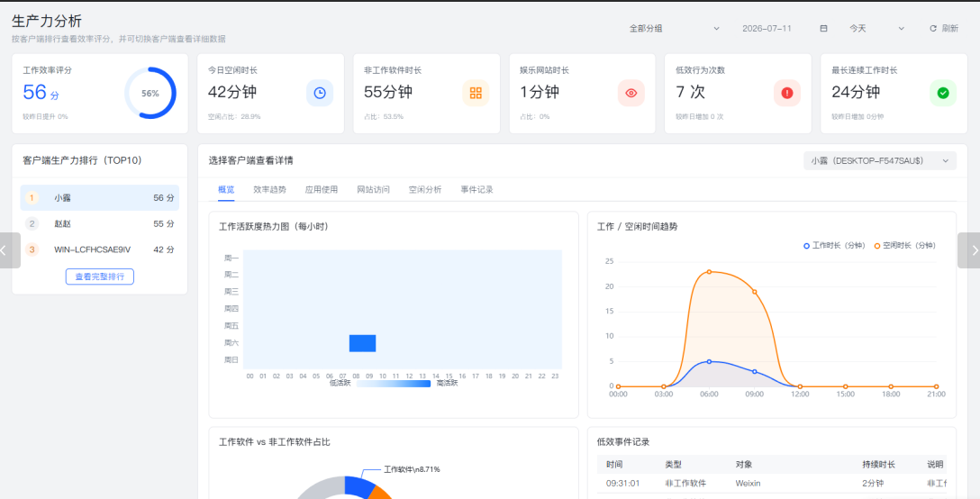The image size is (980, 499).
Task: Click the refresh icon beside 刷新
Action: pyautogui.click(x=933, y=28)
